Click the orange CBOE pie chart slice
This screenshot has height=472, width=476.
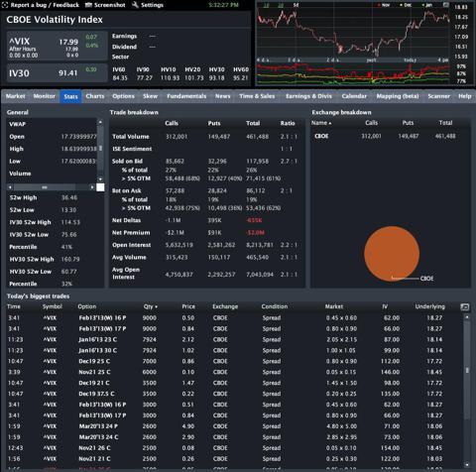point(392,254)
